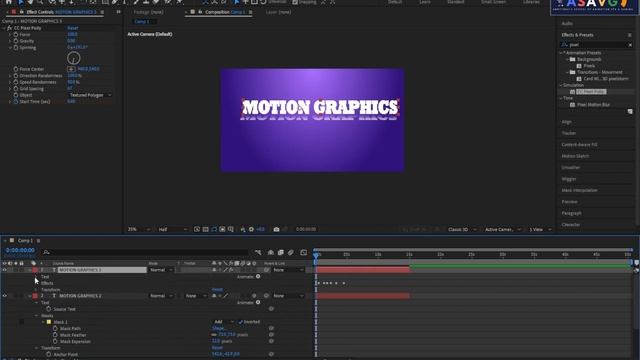Screen dimensions: 640x360
Task: Click the motion blur enable icon in timeline
Action: coord(291,253)
